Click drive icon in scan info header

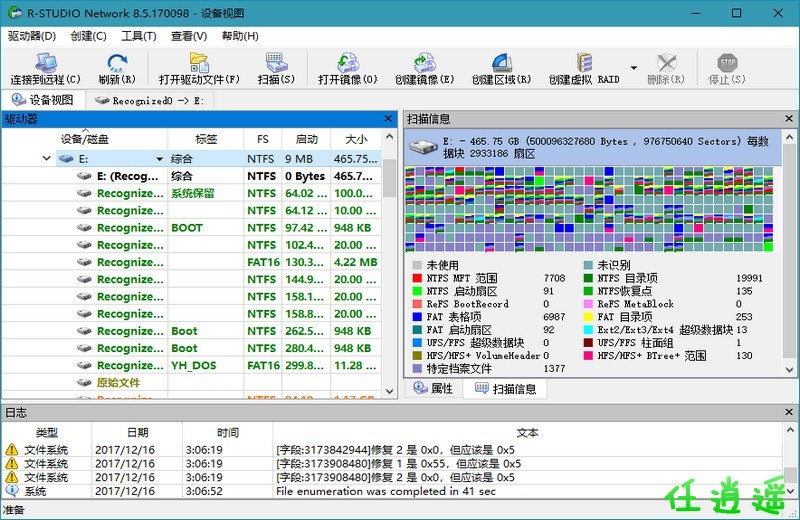[x=423, y=147]
